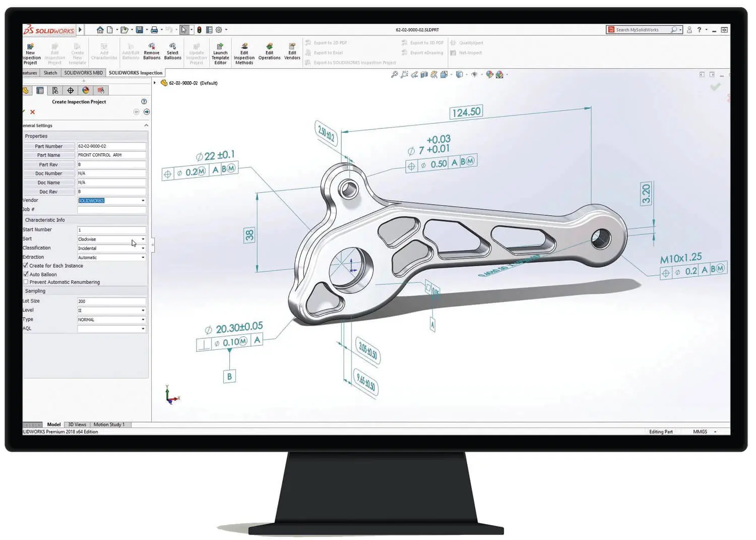Open the Sort dropdown set to Clockwise
This screenshot has width=756, height=540.
[x=112, y=239]
